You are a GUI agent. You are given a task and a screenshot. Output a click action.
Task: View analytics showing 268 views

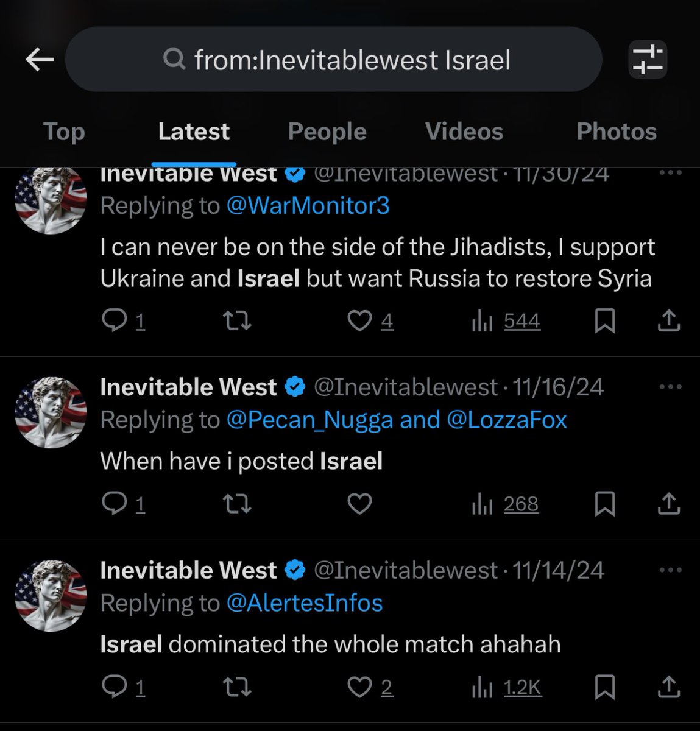[506, 504]
